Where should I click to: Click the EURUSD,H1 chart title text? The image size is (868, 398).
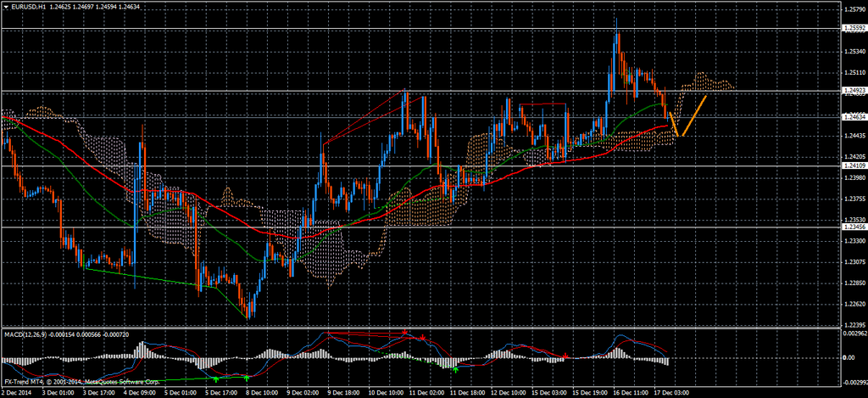(x=32, y=8)
